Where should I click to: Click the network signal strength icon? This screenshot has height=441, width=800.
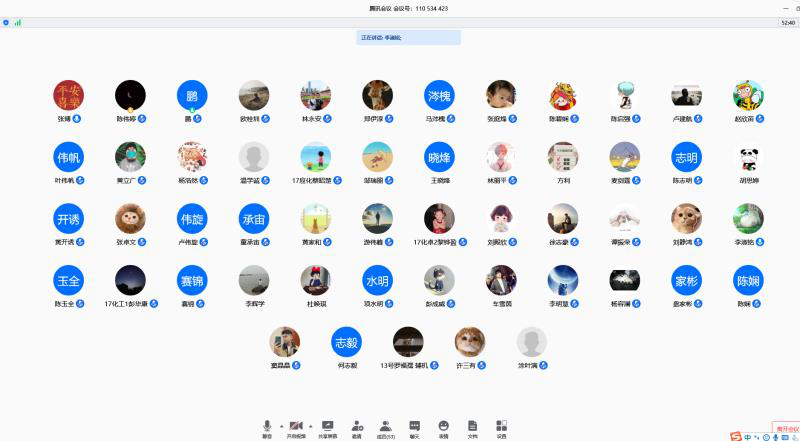pos(17,22)
